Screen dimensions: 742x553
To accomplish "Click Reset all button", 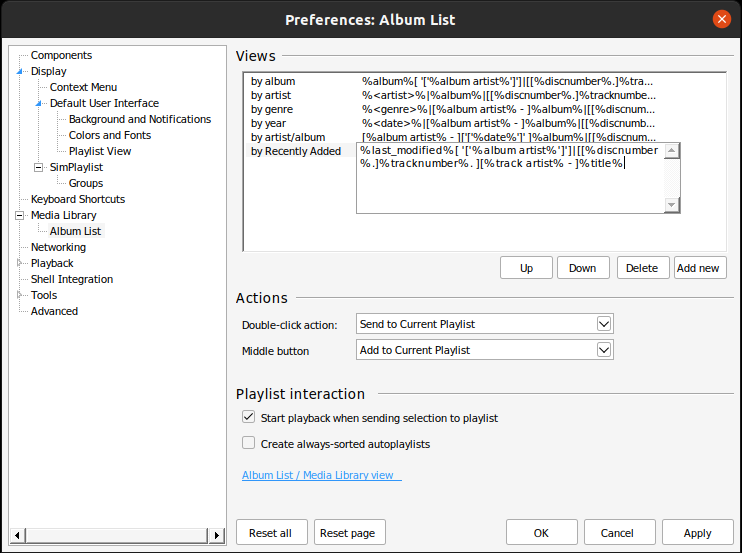I will pos(272,532).
